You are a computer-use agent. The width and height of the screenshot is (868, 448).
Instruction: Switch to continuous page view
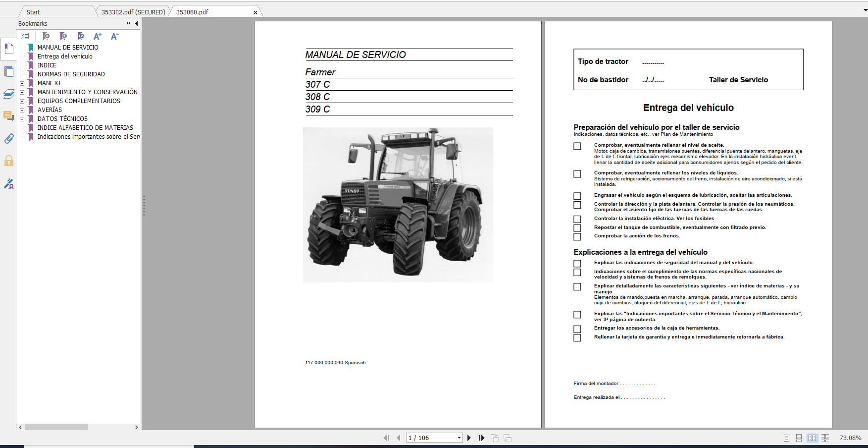pos(799,438)
